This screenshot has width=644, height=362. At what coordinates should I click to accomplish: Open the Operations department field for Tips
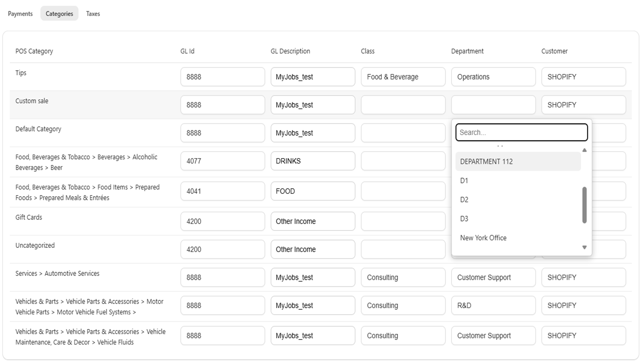pos(493,76)
